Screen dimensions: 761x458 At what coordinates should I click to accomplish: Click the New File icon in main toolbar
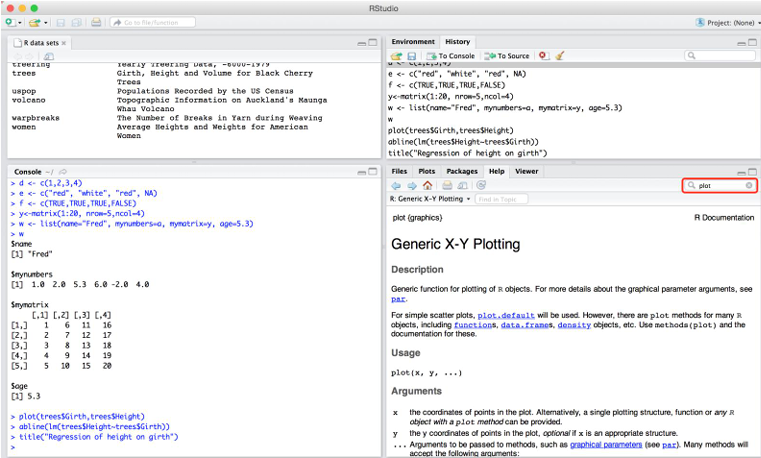click(x=10, y=22)
